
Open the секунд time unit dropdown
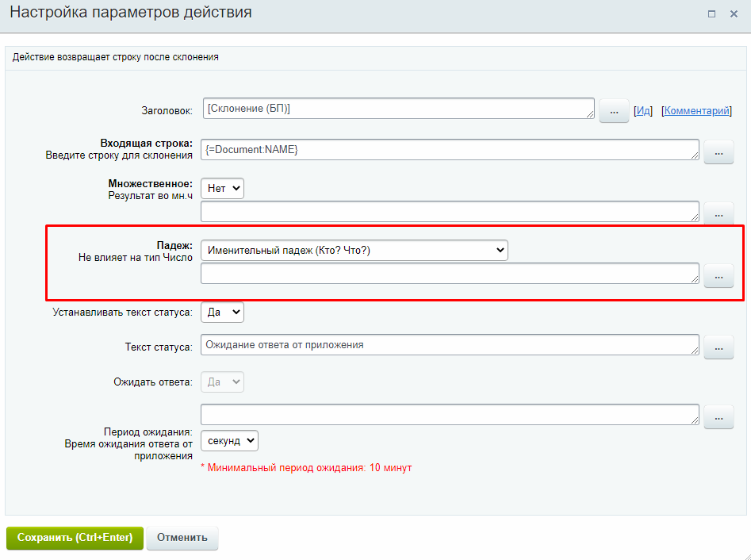pyautogui.click(x=229, y=440)
